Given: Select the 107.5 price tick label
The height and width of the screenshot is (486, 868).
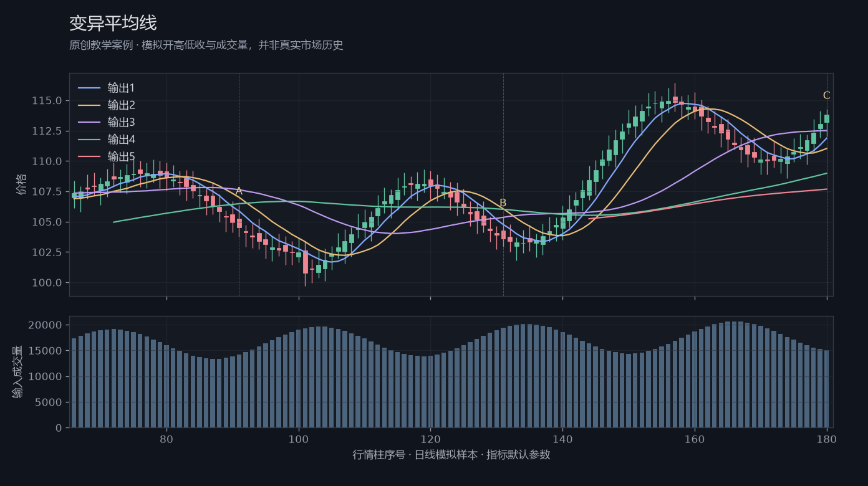Looking at the screenshot, I should pyautogui.click(x=47, y=192).
